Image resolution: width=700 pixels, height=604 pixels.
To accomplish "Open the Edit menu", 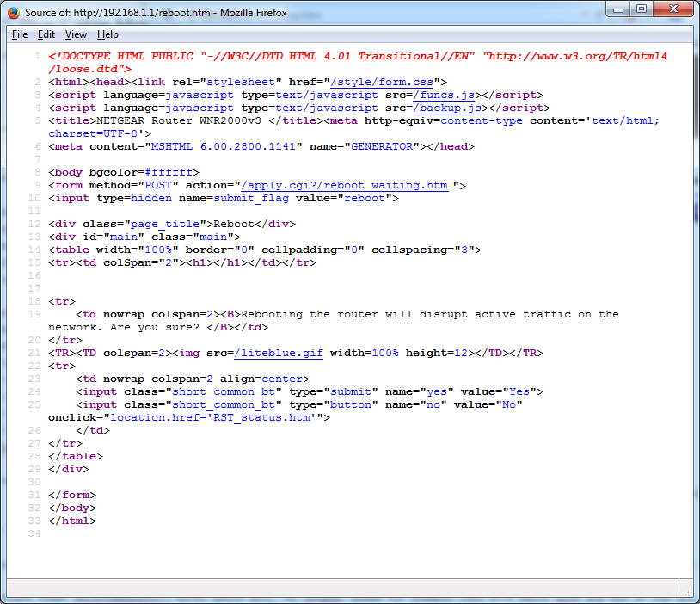I will click(x=46, y=34).
